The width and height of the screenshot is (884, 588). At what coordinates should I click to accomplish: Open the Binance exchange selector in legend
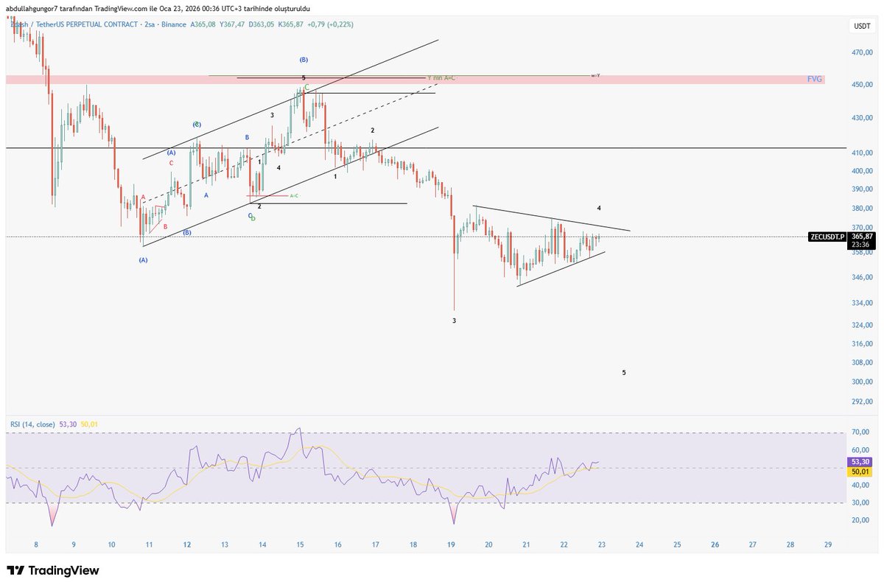pyautogui.click(x=172, y=24)
